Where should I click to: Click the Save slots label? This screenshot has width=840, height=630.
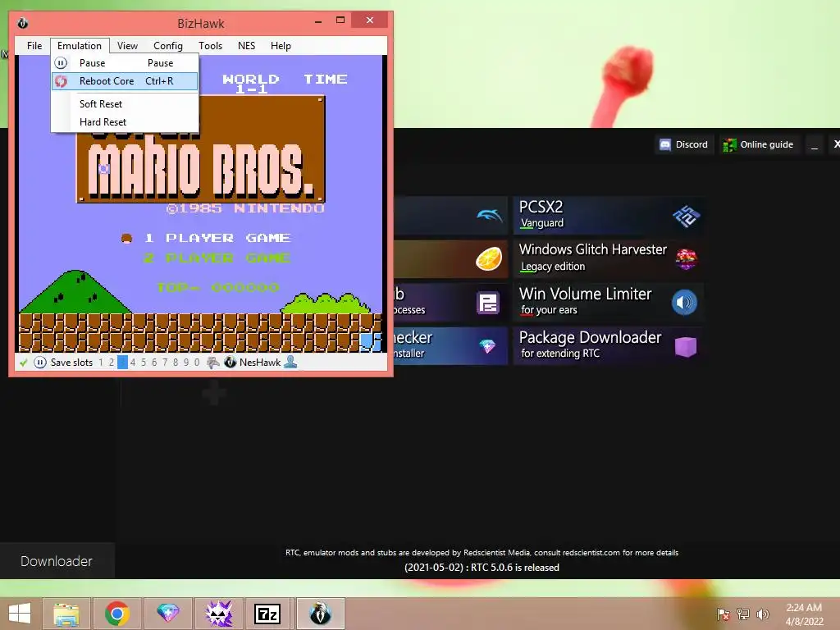72,363
